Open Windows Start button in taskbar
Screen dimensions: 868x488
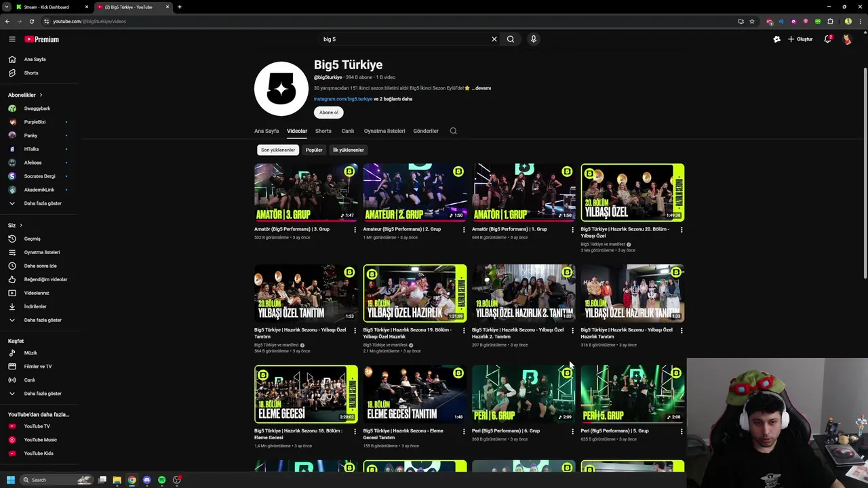[11, 480]
